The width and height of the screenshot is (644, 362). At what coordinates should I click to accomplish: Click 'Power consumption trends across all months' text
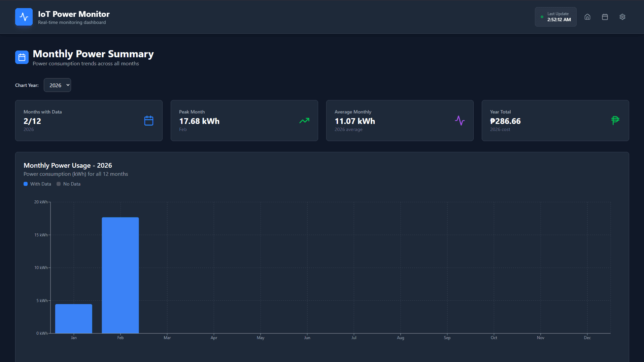click(x=86, y=64)
